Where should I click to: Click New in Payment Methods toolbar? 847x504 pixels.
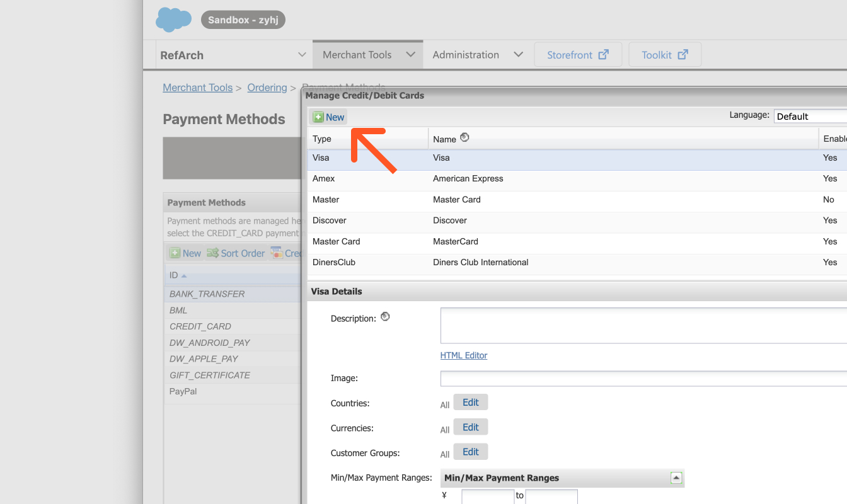(185, 253)
